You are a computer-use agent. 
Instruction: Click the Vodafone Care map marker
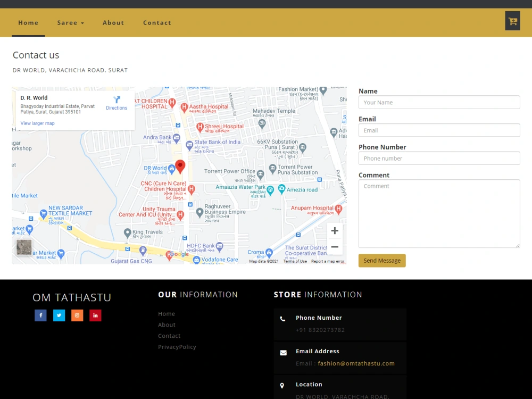coord(196,260)
